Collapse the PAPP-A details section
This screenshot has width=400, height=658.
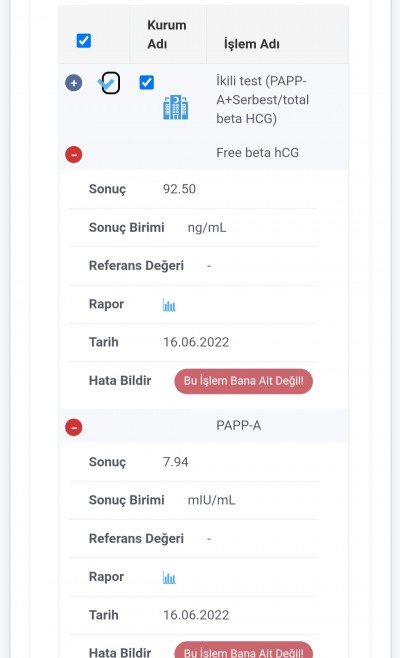click(73, 427)
